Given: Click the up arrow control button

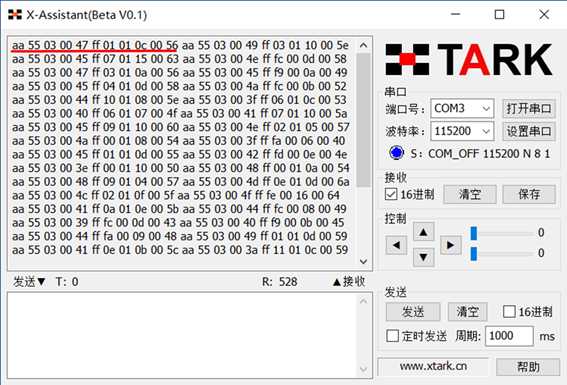Looking at the screenshot, I should 423,232.
